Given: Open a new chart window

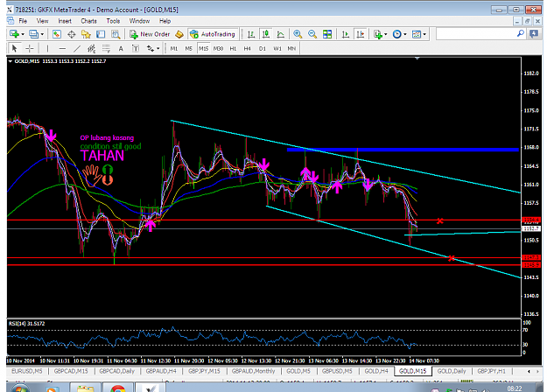Looking at the screenshot, I should (x=14, y=34).
